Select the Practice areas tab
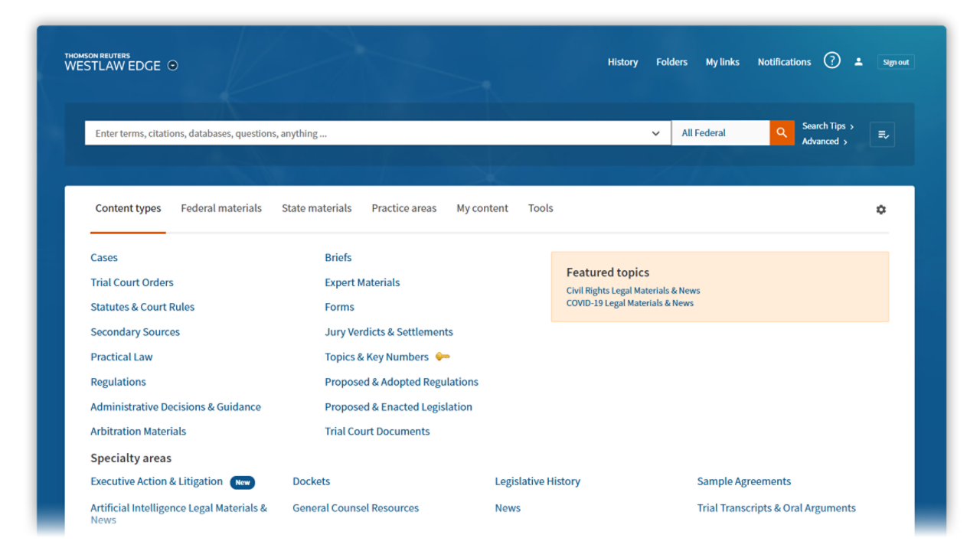 (403, 208)
